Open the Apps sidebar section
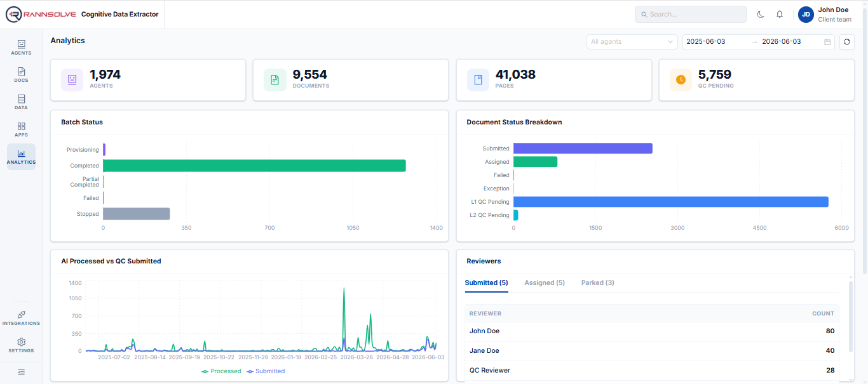The width and height of the screenshot is (868, 384). pyautogui.click(x=21, y=129)
